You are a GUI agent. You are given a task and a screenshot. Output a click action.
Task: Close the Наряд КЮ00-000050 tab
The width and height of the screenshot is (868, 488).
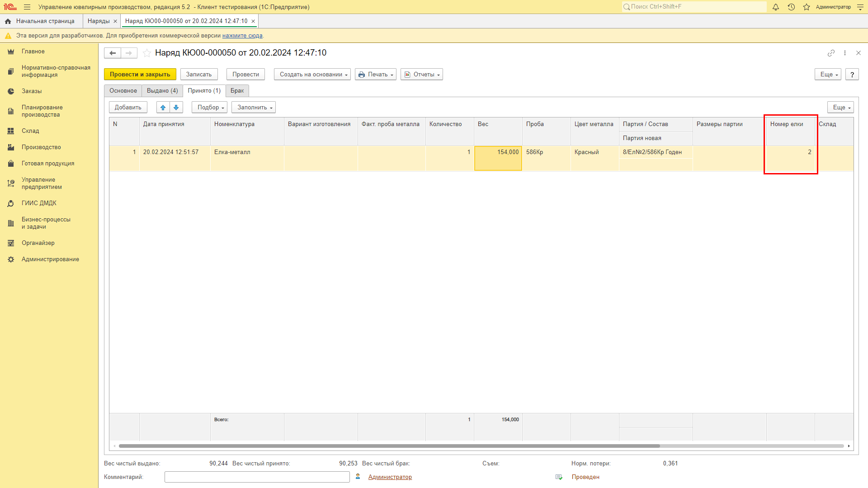(253, 21)
